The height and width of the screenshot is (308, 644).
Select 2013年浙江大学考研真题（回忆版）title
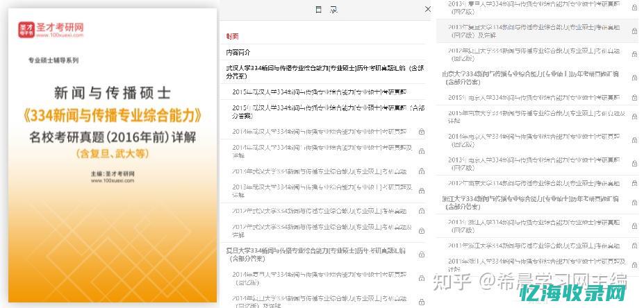pyautogui.click(x=534, y=226)
